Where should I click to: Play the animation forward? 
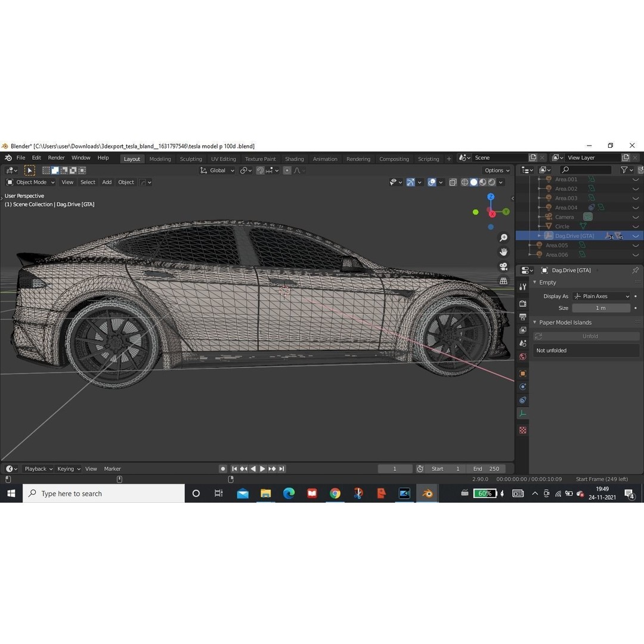262,469
